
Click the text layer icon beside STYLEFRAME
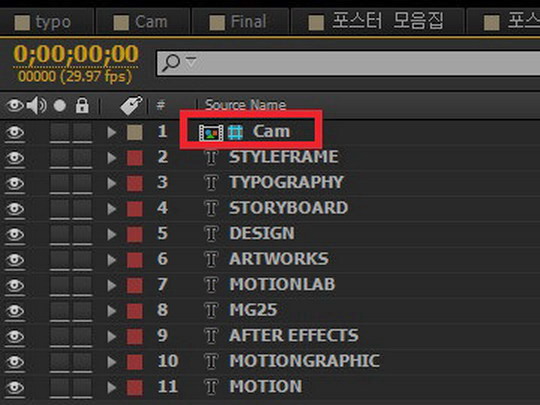point(211,158)
